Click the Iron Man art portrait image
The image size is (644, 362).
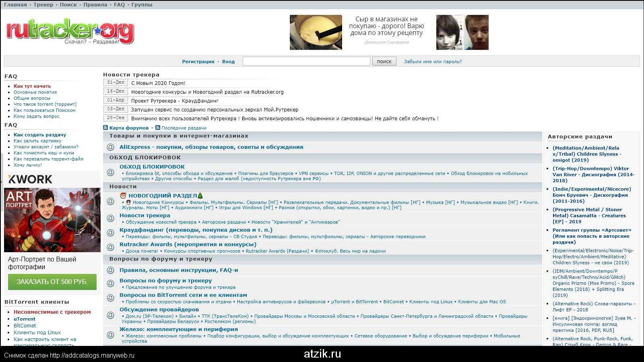(52, 220)
